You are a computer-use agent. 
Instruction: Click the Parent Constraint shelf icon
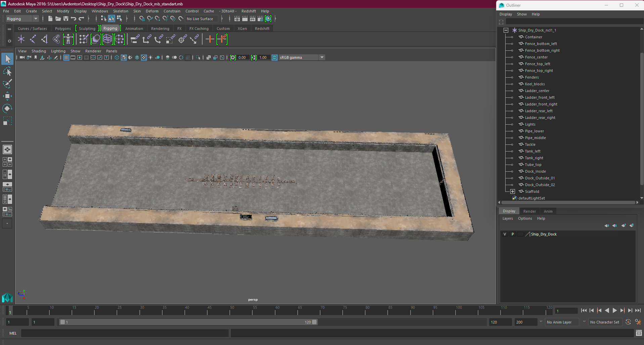[135, 39]
